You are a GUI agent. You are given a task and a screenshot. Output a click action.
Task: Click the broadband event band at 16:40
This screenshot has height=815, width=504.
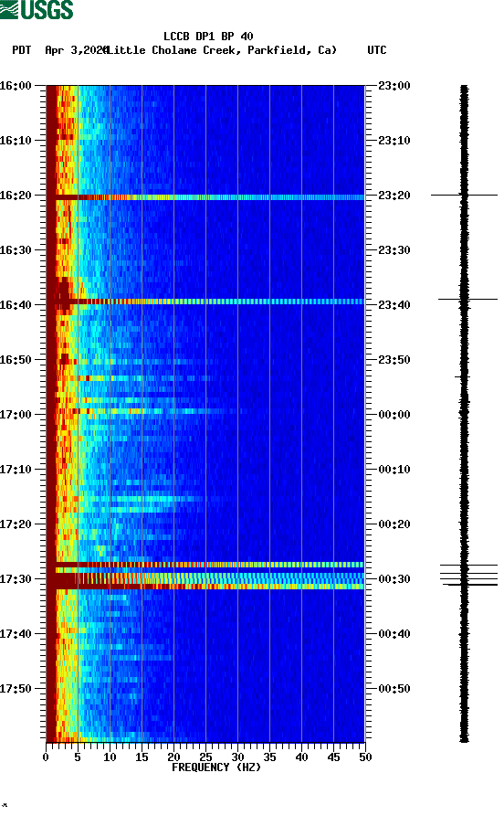coord(205,302)
